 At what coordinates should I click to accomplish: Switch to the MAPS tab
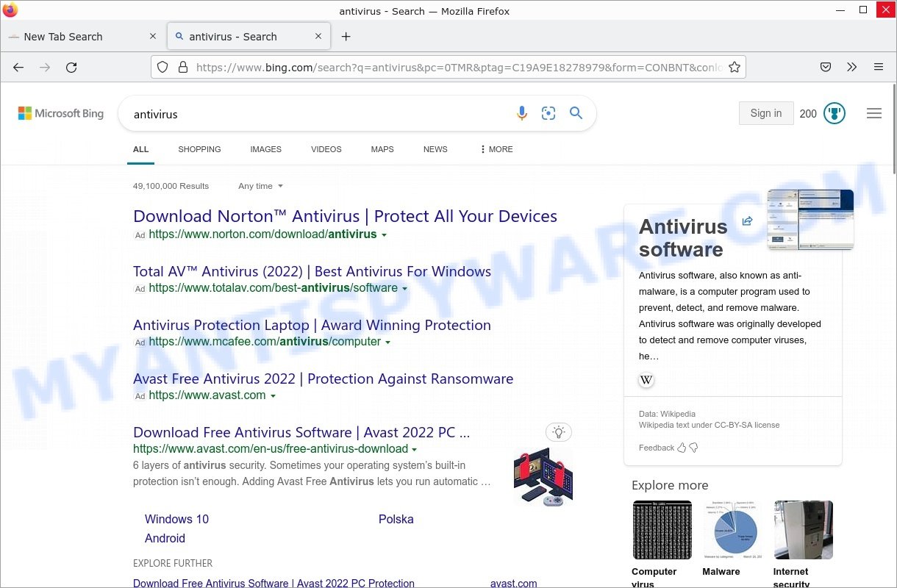pyautogui.click(x=382, y=149)
